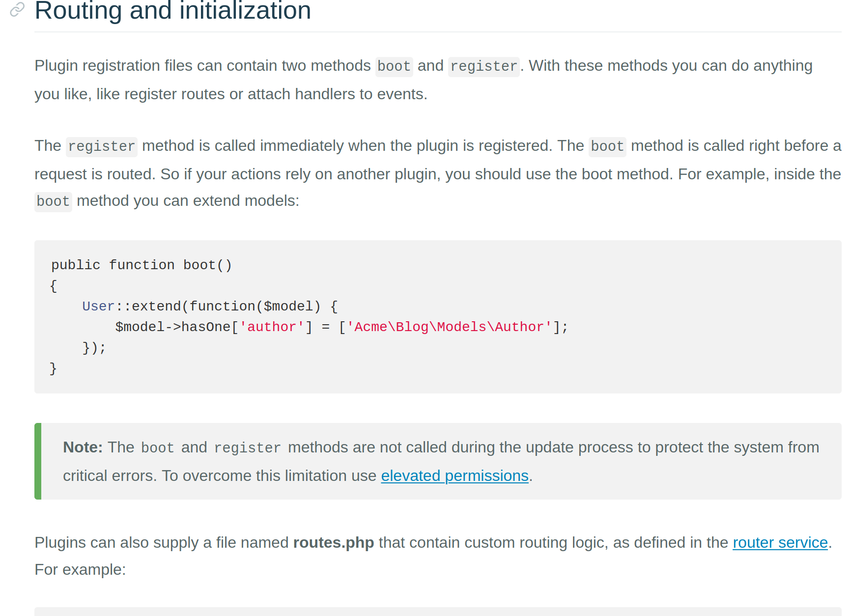Click the inline boot code in first paragraph

point(394,66)
